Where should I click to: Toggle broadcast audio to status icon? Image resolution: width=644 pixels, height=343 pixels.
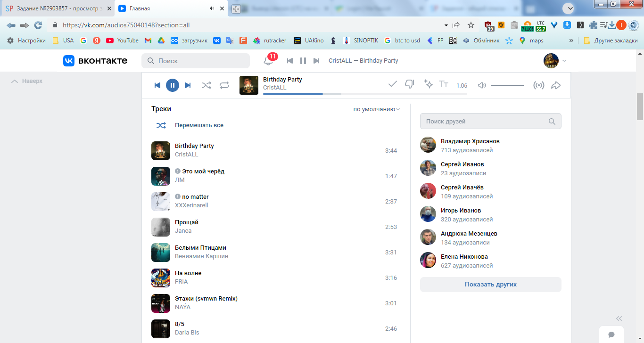(538, 85)
